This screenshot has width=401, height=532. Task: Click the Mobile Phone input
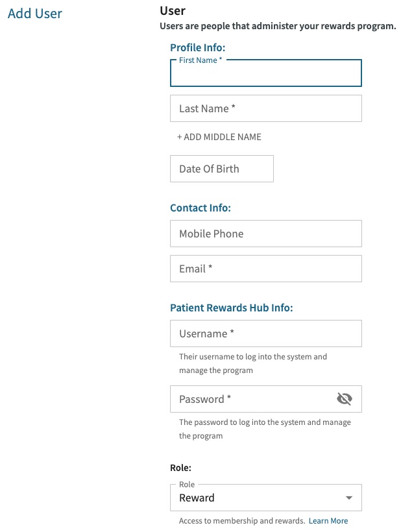click(265, 234)
